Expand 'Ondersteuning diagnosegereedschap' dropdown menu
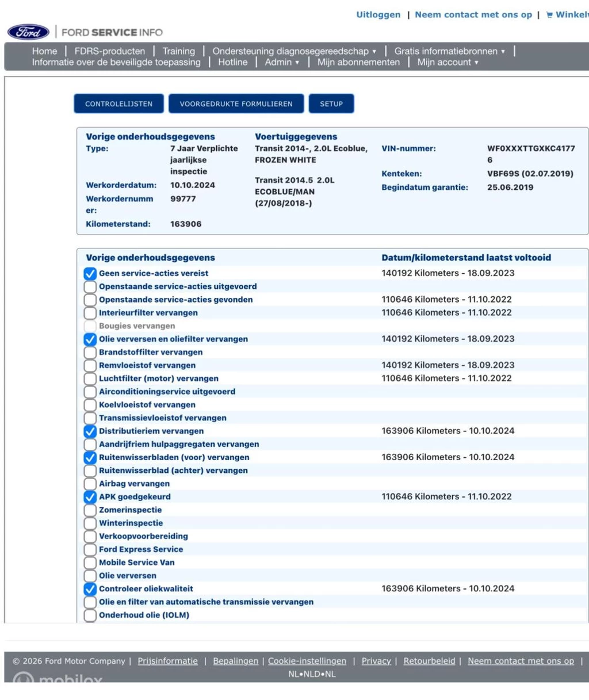The image size is (589, 700). click(x=294, y=51)
